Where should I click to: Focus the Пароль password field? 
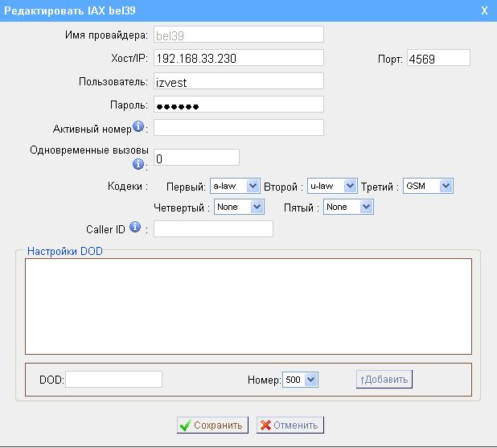tap(238, 105)
